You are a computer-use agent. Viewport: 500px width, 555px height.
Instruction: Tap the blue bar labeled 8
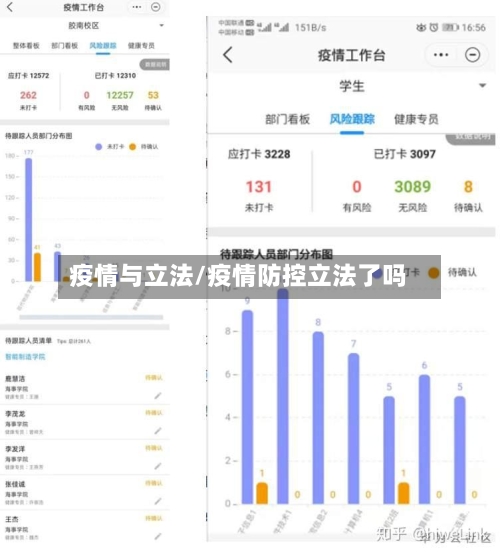(318, 418)
